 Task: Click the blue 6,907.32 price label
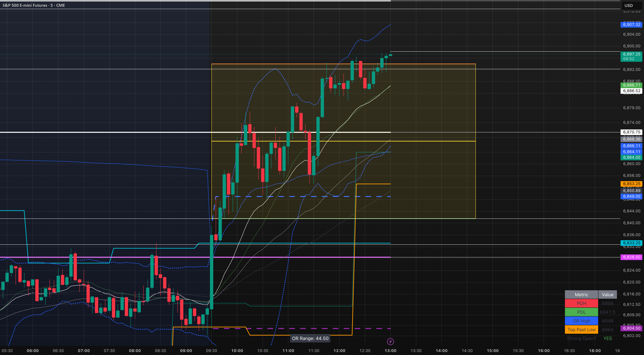(631, 24)
